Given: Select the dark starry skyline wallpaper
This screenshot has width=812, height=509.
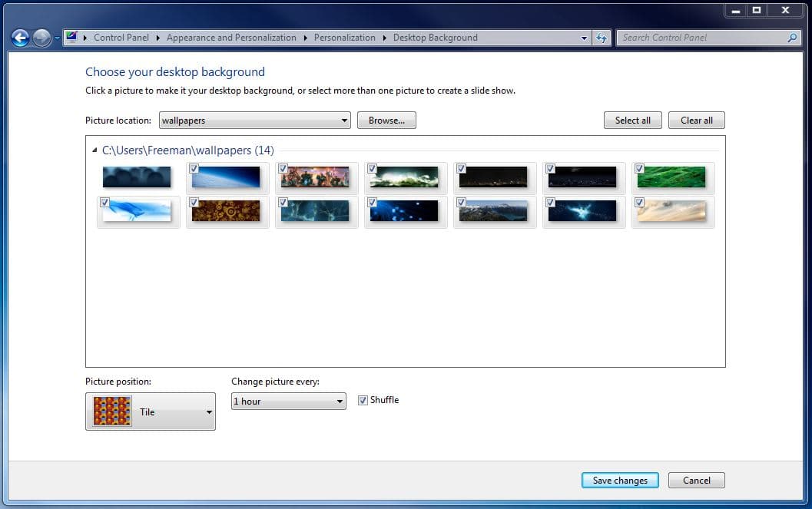Looking at the screenshot, I should 582,177.
